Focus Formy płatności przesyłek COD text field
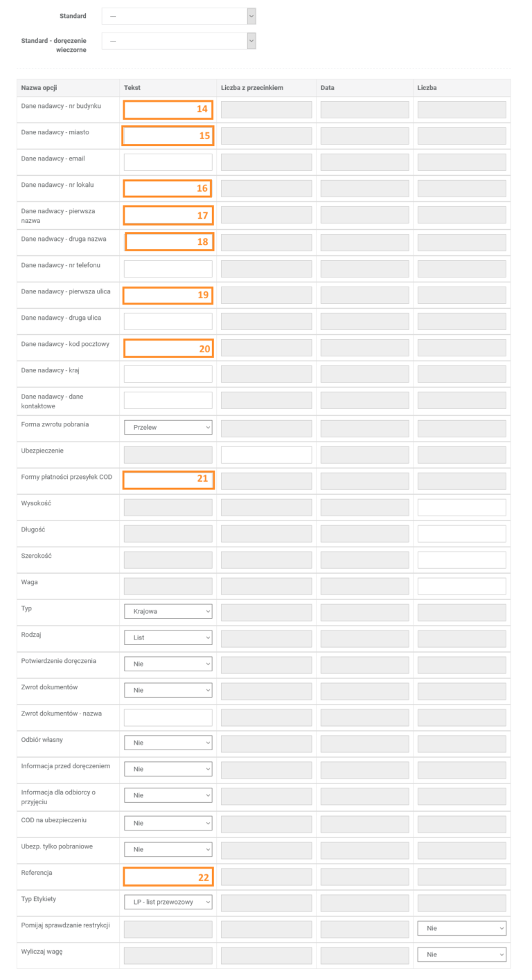Viewport: 532px width, 980px height. [168, 480]
